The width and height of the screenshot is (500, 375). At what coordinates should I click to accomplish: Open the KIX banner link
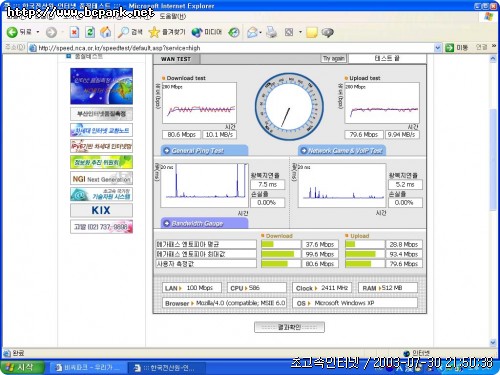101,210
